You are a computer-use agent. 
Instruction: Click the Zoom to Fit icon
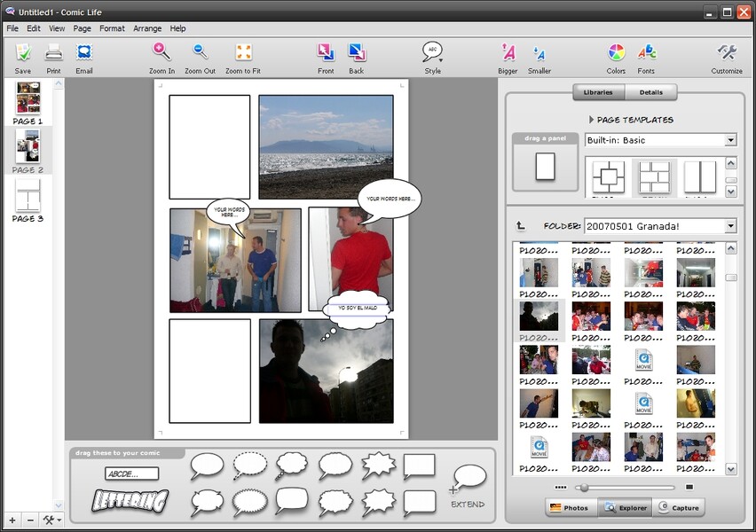243,52
